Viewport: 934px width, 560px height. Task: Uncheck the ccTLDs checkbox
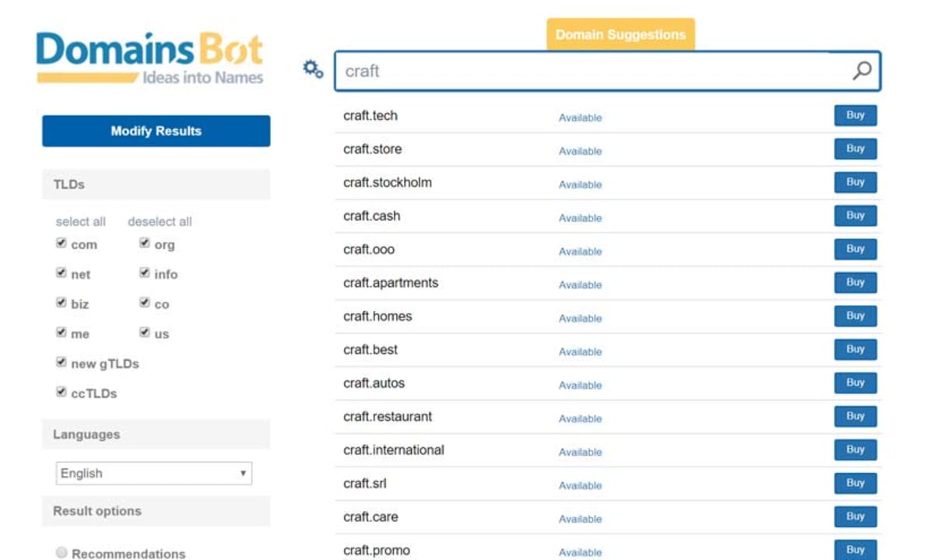(61, 392)
